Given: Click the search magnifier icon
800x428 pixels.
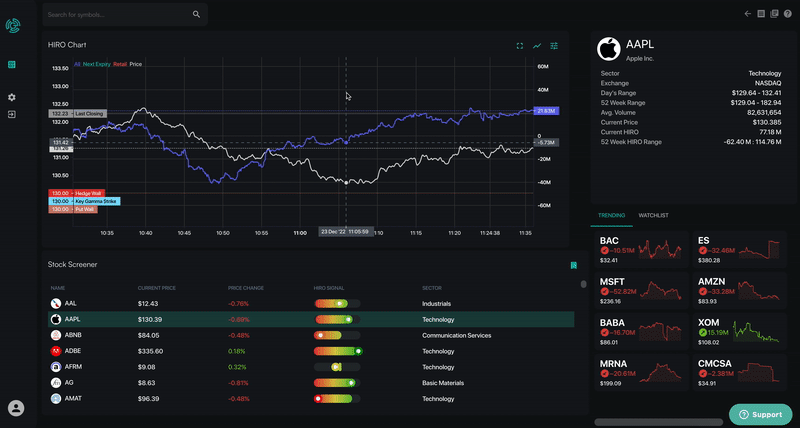Looking at the screenshot, I should (x=196, y=14).
